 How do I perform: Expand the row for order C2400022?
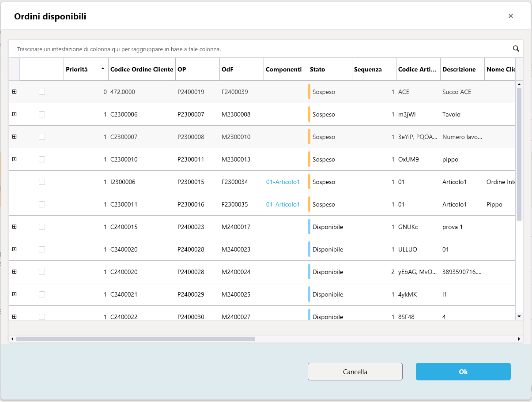pyautogui.click(x=14, y=316)
